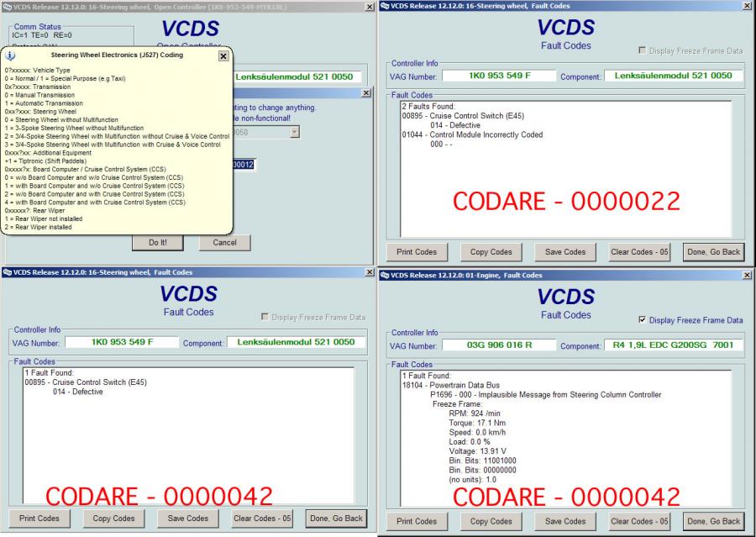Open the greyed dropdown arrow in the coding dialog
This screenshot has width=756, height=537.
tap(294, 132)
